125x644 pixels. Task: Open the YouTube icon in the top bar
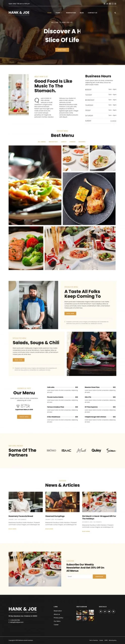click(x=110, y=4)
